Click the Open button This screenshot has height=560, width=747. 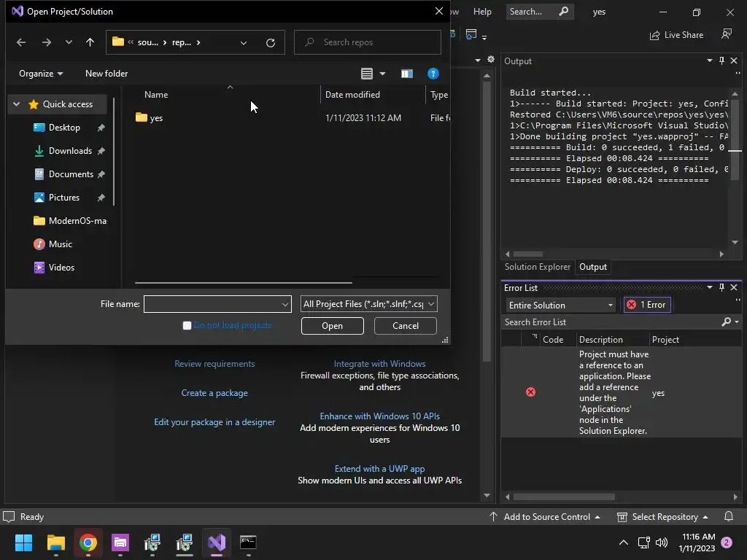pos(332,326)
